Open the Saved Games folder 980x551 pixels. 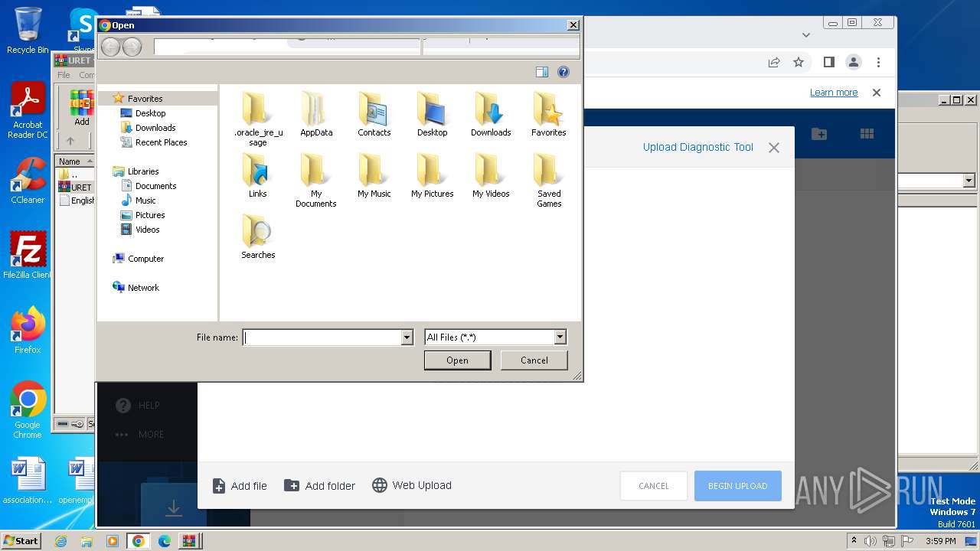(x=549, y=181)
